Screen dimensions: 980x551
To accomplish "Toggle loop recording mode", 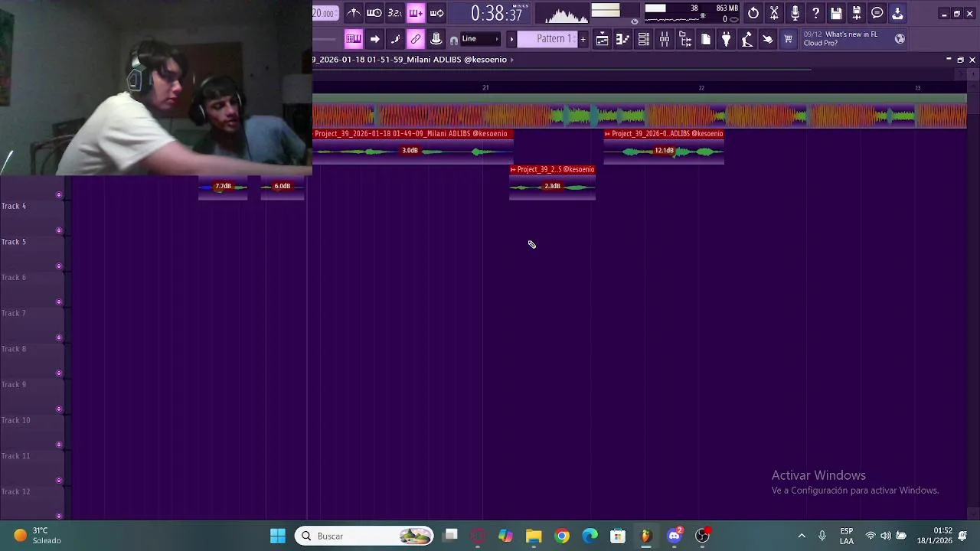I will [x=437, y=13].
